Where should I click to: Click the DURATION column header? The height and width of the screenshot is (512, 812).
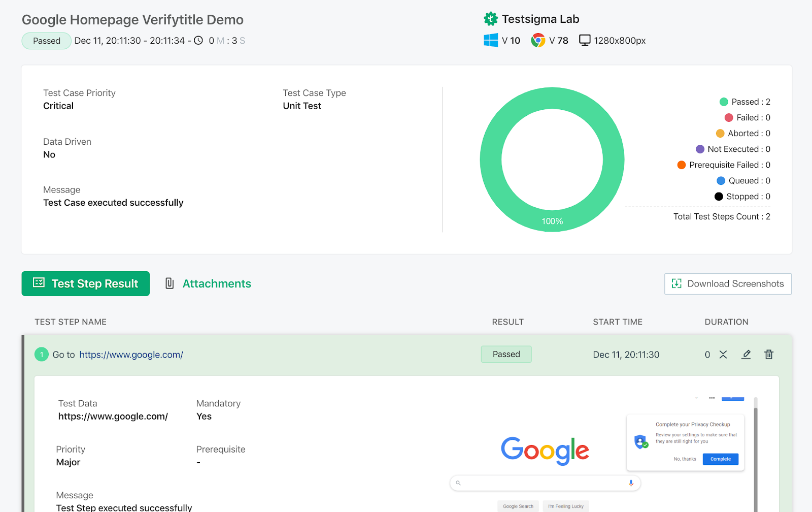pyautogui.click(x=726, y=322)
